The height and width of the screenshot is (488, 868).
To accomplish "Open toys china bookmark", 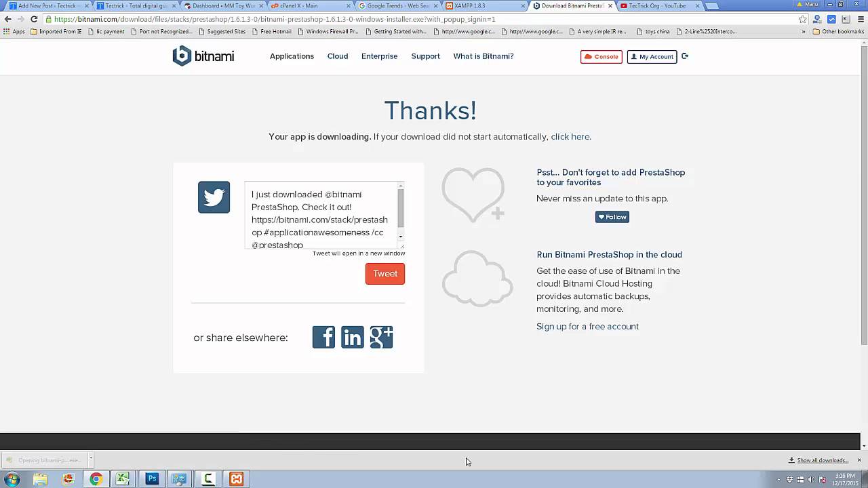I will point(653,31).
